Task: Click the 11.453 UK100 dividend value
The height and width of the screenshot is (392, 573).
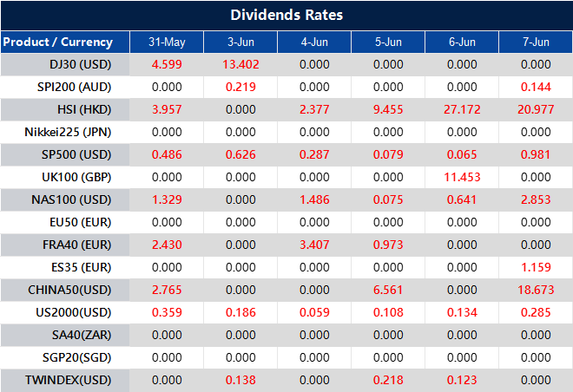Action: [462, 177]
